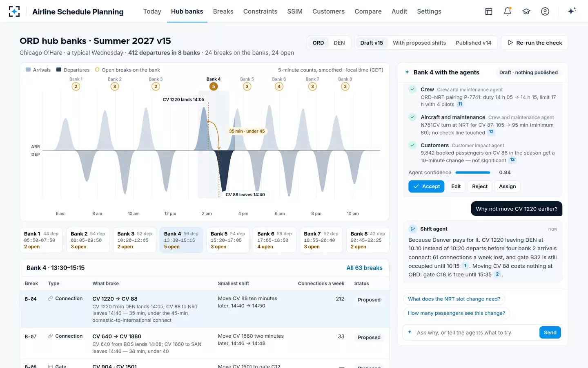The width and height of the screenshot is (588, 368).
Task: Open the table layout icon in header
Action: [x=489, y=11]
